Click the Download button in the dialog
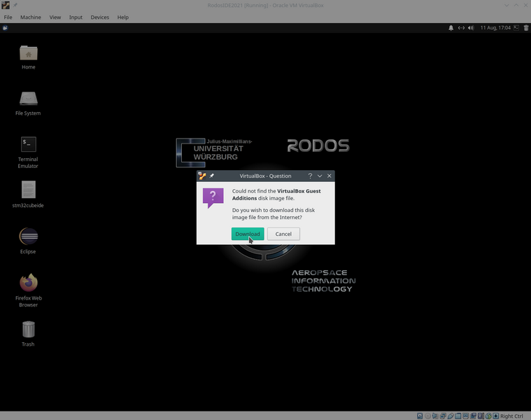 [248, 234]
